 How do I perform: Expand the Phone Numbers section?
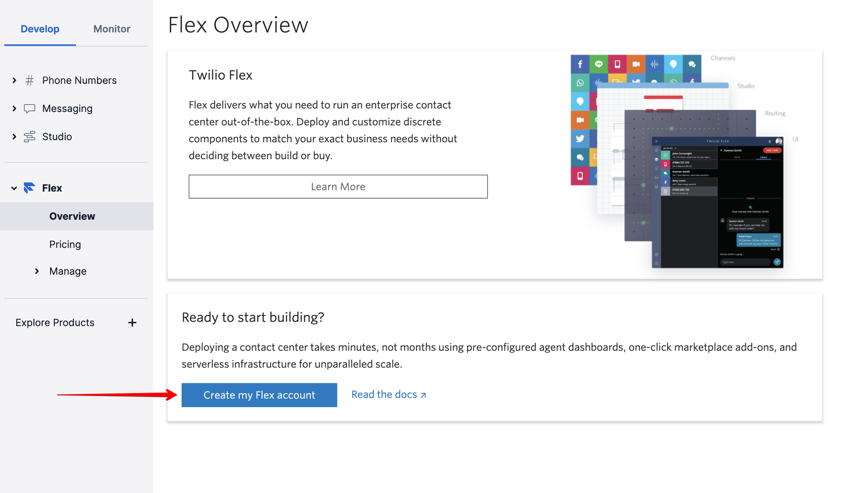click(x=14, y=80)
